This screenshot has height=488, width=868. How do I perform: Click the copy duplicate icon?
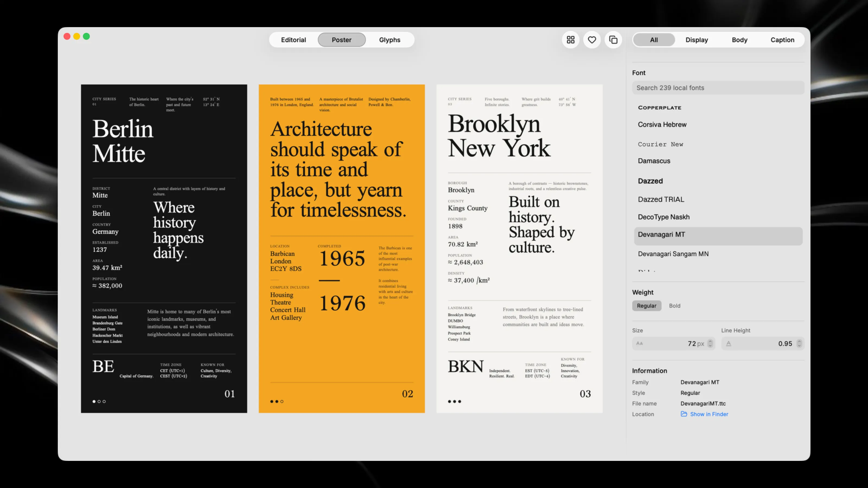coord(613,40)
